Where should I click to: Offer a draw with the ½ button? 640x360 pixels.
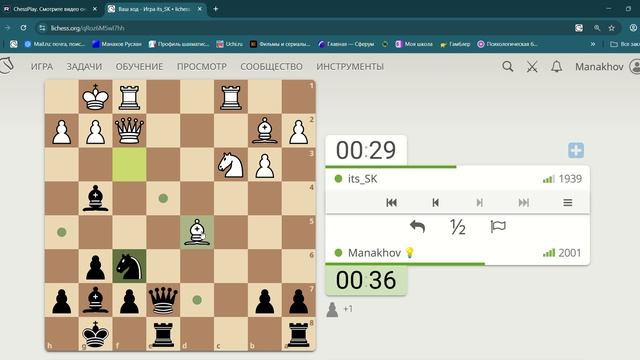pos(458,227)
